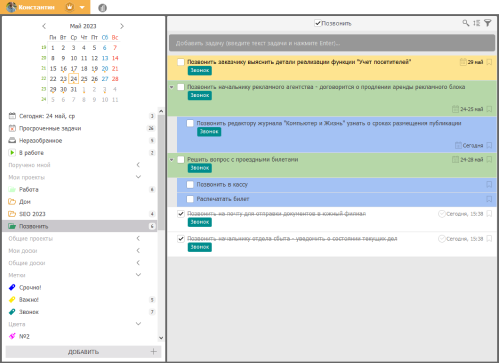Click the ДОБАВИТЬ button
The image size is (499, 363).
(83, 352)
